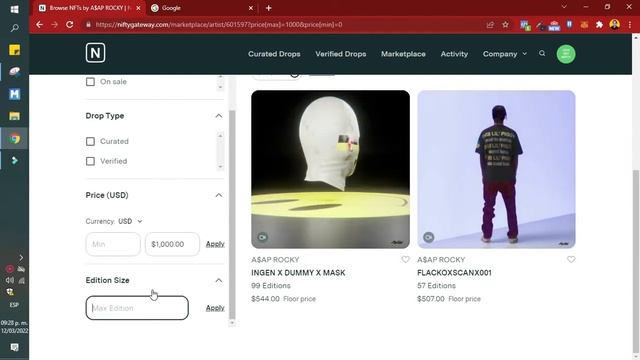Viewport: 640px width, 360px height.
Task: Collapse the Price (USD) section
Action: [219, 195]
